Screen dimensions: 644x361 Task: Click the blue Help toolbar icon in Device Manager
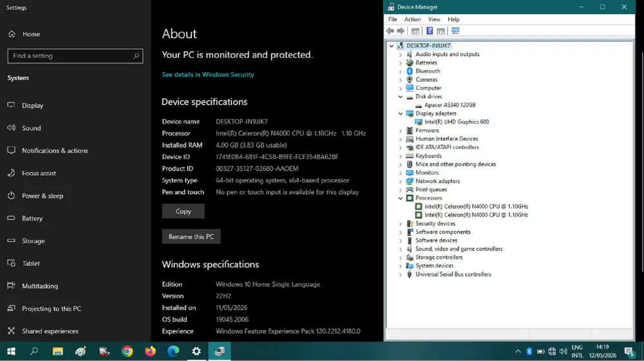pyautogui.click(x=430, y=31)
